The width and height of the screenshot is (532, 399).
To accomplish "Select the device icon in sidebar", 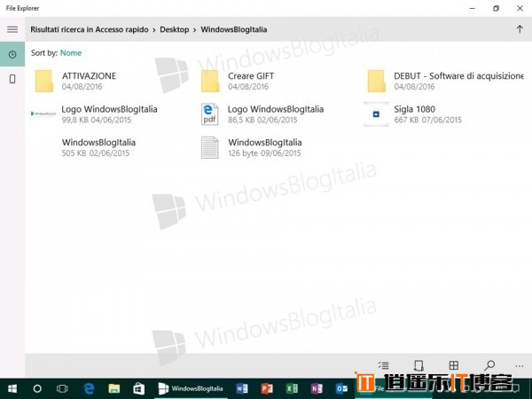I will point(12,79).
